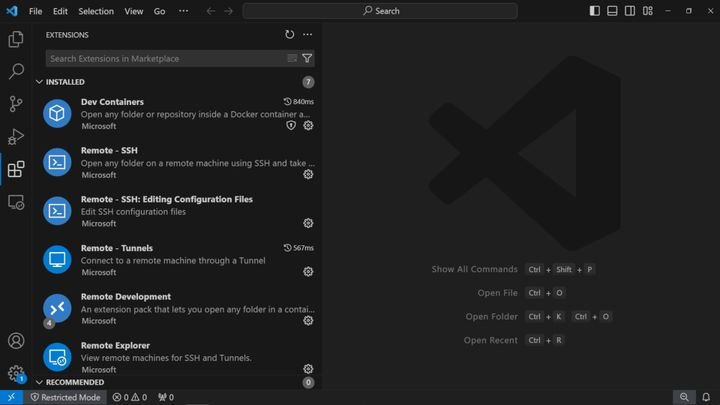Open the Search view in activity bar
720x405 pixels.
pos(16,71)
